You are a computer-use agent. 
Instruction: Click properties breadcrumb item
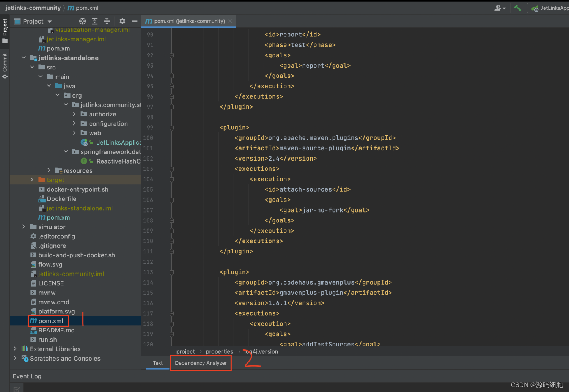tap(219, 352)
